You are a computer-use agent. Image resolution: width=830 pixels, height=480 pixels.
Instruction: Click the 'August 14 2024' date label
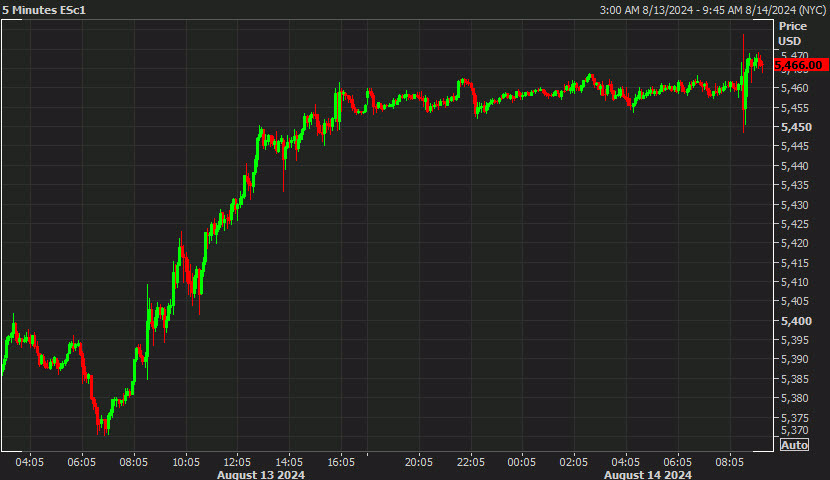648,475
